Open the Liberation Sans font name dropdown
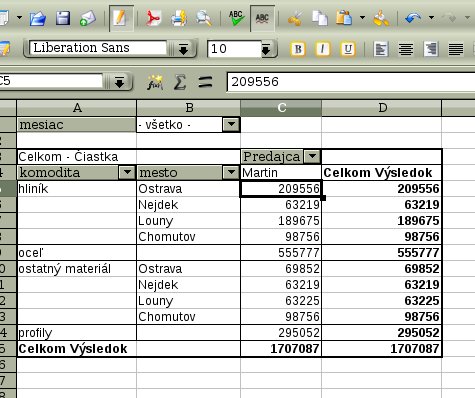Viewport: 475px width, 398px height. pyautogui.click(x=183, y=49)
